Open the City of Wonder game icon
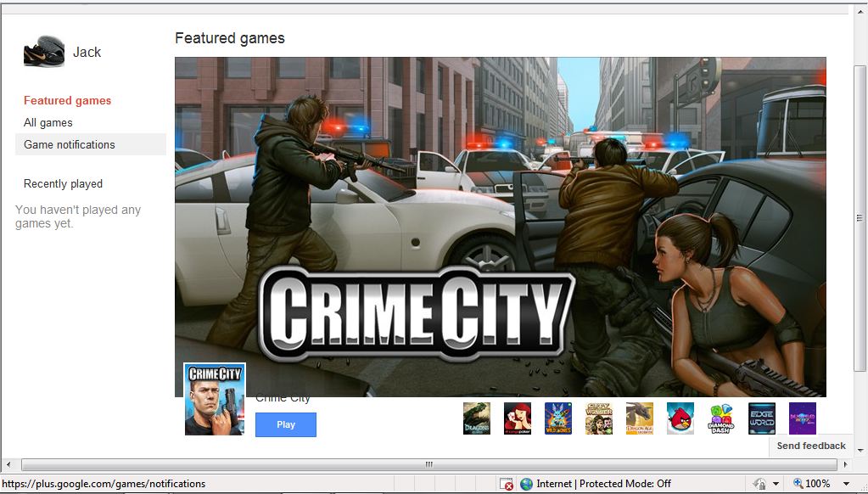 (599, 418)
